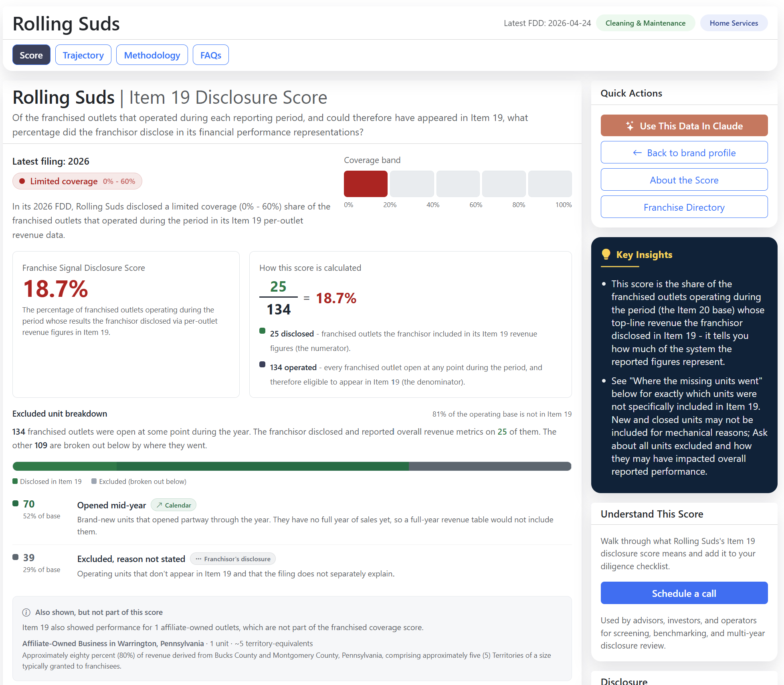Click the Limited coverage badge
Image resolution: width=784 pixels, height=685 pixels.
pos(77,181)
